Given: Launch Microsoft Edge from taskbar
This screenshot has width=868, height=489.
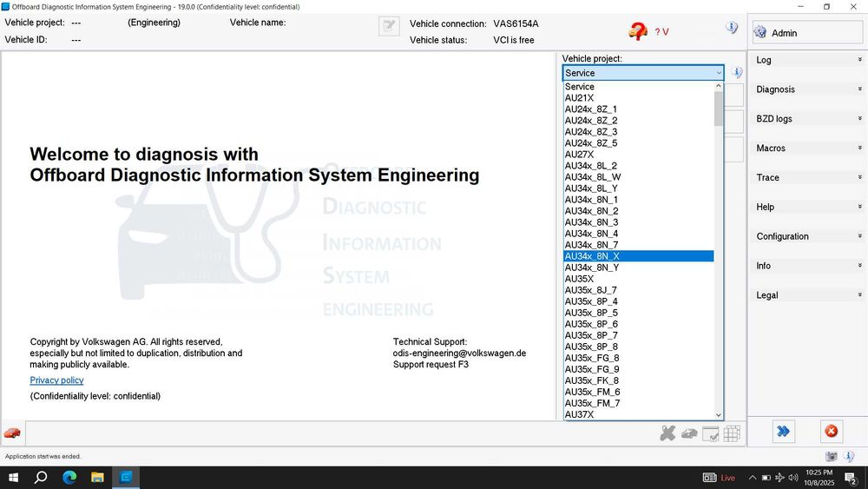Looking at the screenshot, I should point(69,478).
